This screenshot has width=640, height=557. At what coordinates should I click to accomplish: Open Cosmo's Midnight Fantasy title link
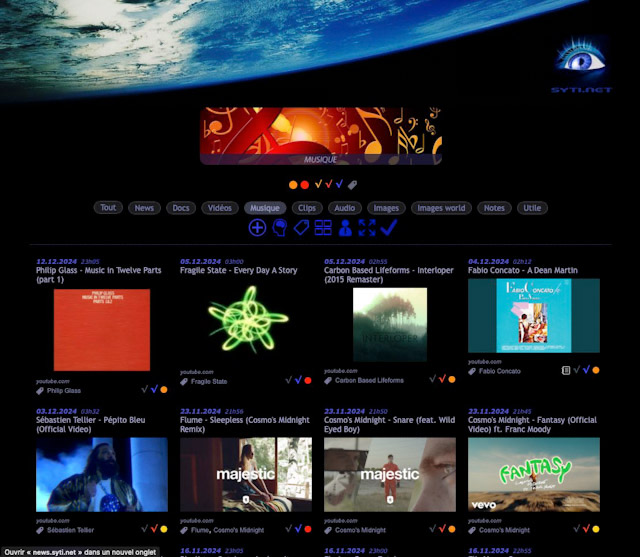(x=532, y=424)
